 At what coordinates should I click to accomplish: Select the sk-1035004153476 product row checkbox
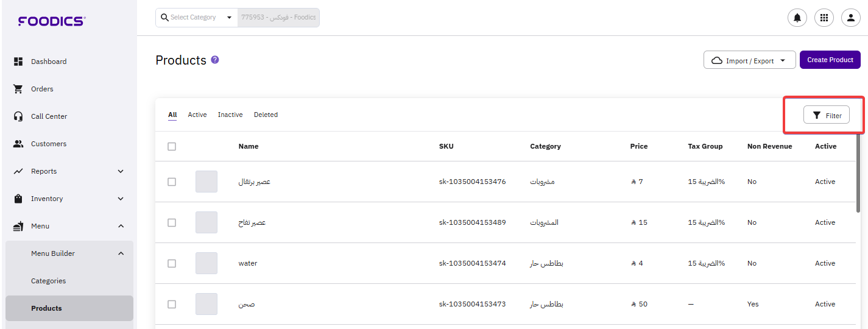coord(172,182)
